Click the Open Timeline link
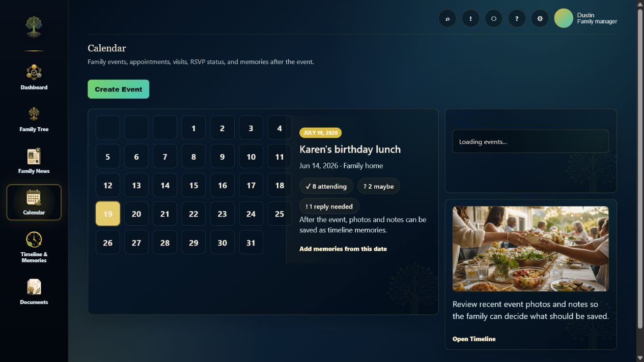The width and height of the screenshot is (644, 362). click(474, 339)
